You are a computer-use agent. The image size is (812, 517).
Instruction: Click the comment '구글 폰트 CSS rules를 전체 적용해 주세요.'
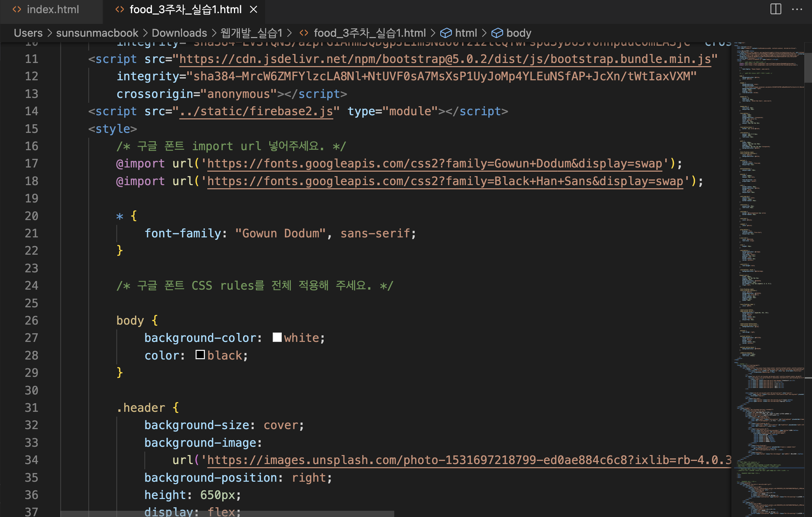click(x=255, y=286)
